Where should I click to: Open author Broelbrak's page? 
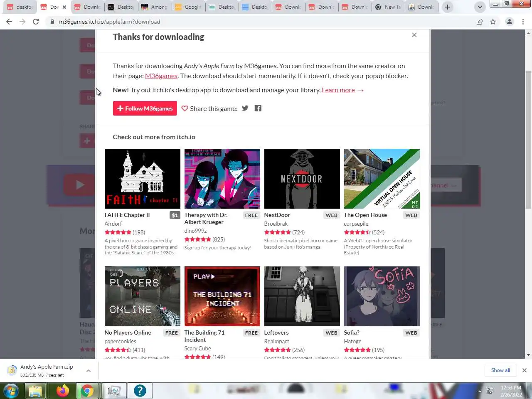click(x=276, y=224)
